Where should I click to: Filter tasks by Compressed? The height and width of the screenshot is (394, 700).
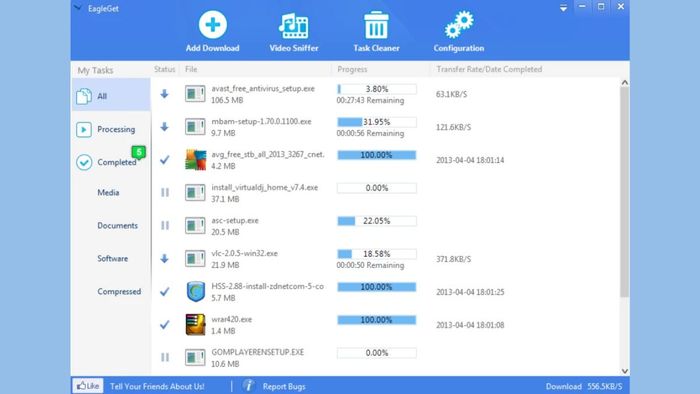pyautogui.click(x=119, y=292)
